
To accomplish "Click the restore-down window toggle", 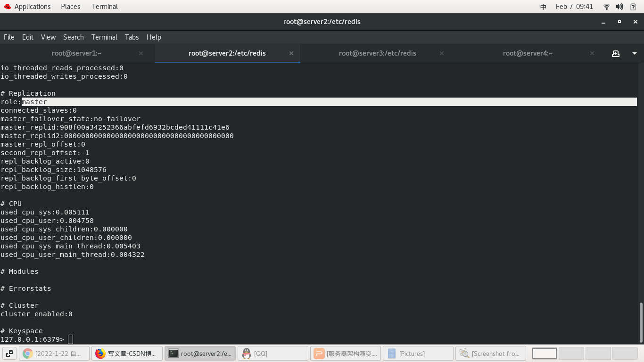I will click(619, 22).
